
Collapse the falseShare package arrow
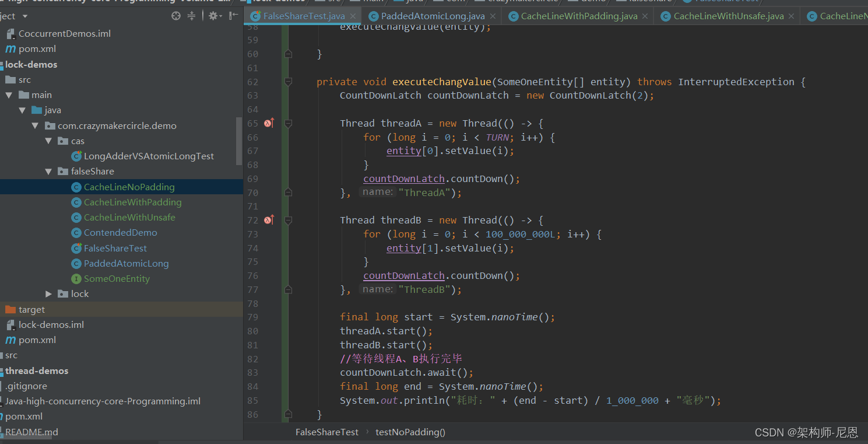coord(48,172)
